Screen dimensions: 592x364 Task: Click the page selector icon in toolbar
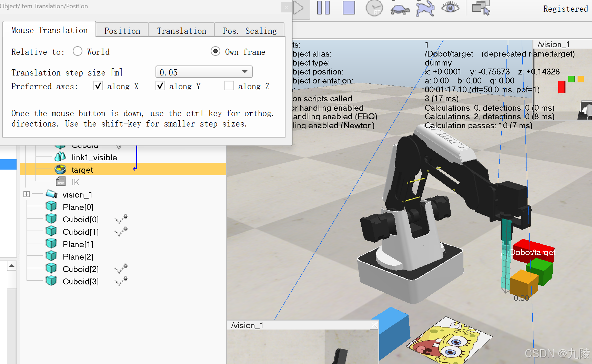click(481, 8)
